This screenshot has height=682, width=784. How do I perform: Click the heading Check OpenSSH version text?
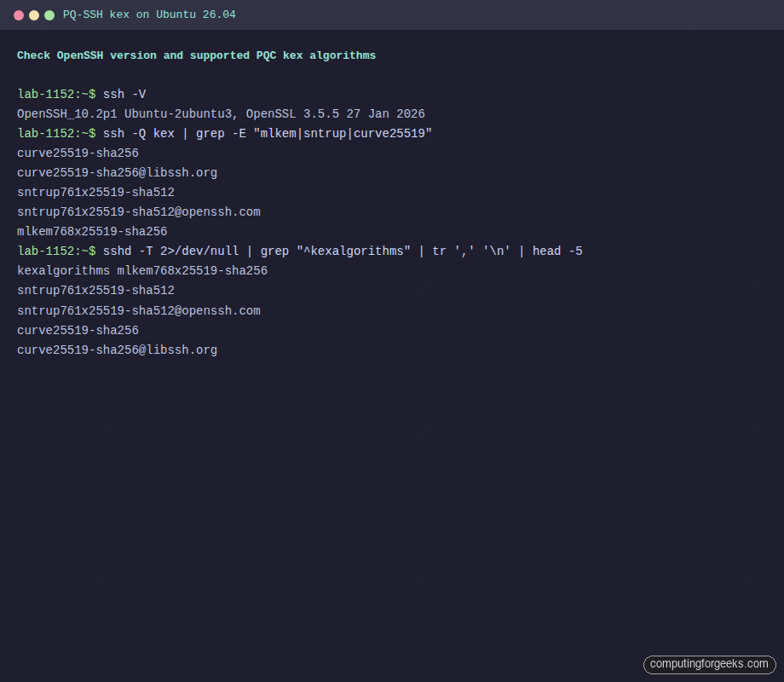pyautogui.click(x=196, y=55)
